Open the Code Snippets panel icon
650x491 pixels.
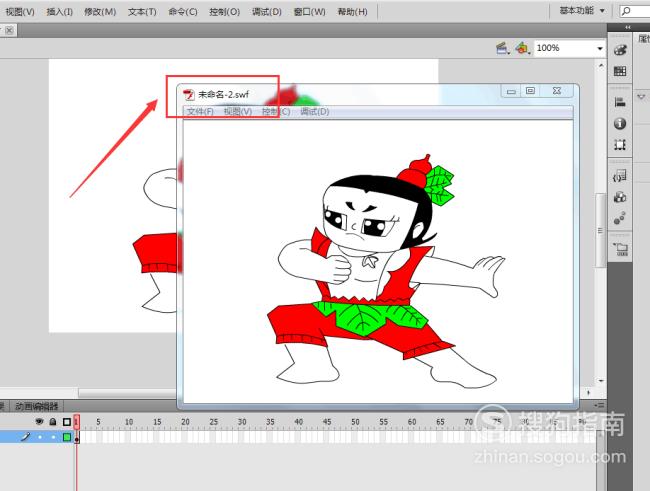click(x=620, y=176)
